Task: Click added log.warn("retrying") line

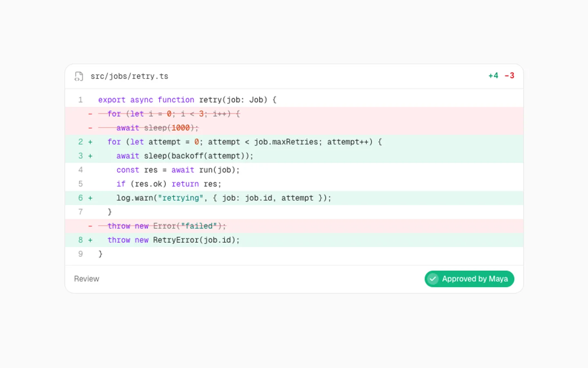Action: (x=294, y=198)
